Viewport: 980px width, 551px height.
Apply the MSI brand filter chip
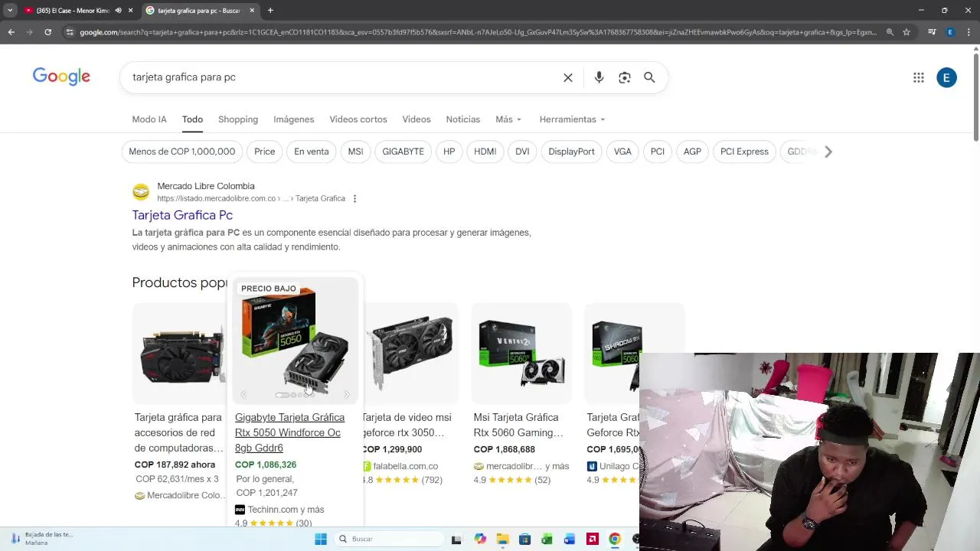pos(355,152)
